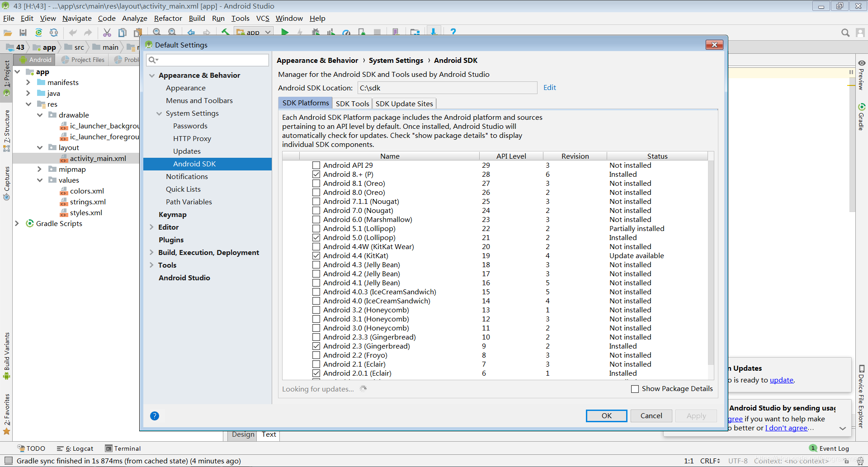Viewport: 868px width, 467px height.
Task: Open the Terminal tool window
Action: 123,448
